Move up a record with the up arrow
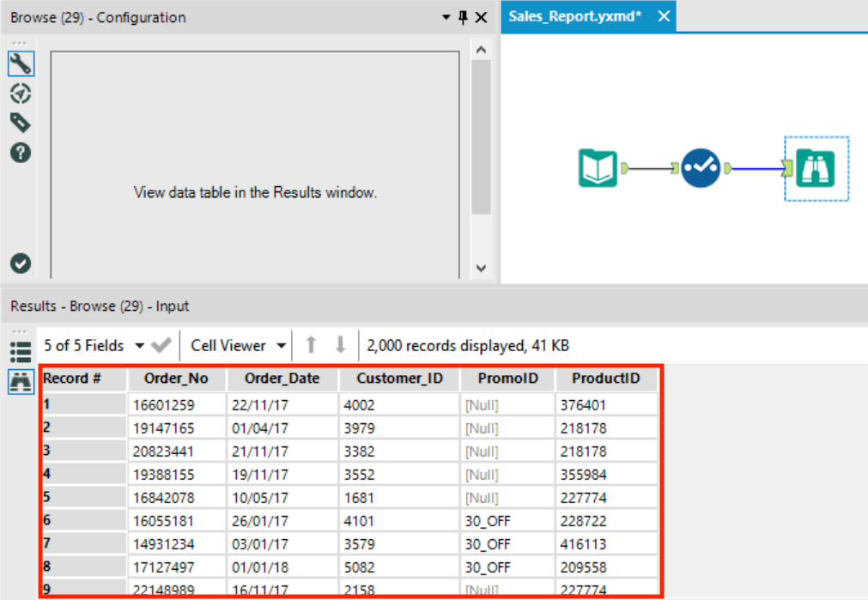This screenshot has width=868, height=600. [311, 345]
